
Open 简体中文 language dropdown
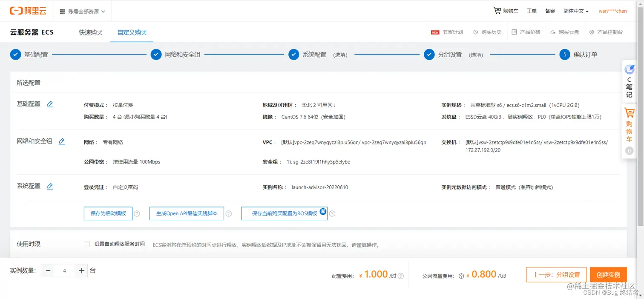click(x=576, y=11)
